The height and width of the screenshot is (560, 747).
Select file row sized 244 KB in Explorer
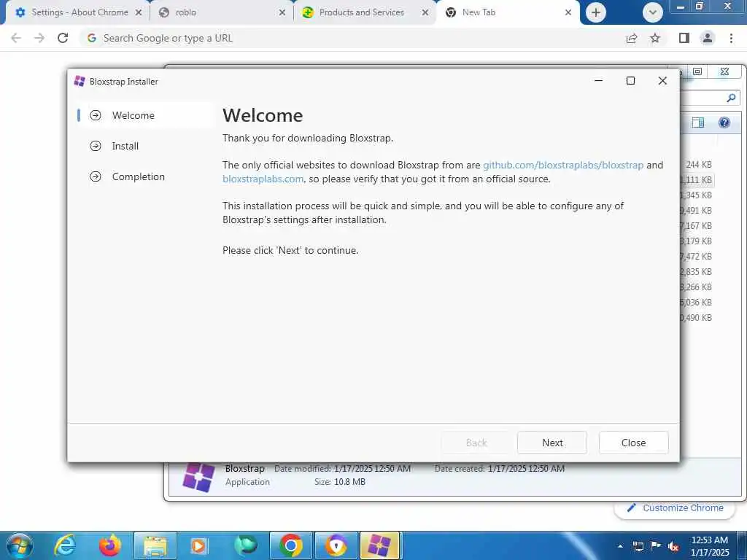(699, 164)
